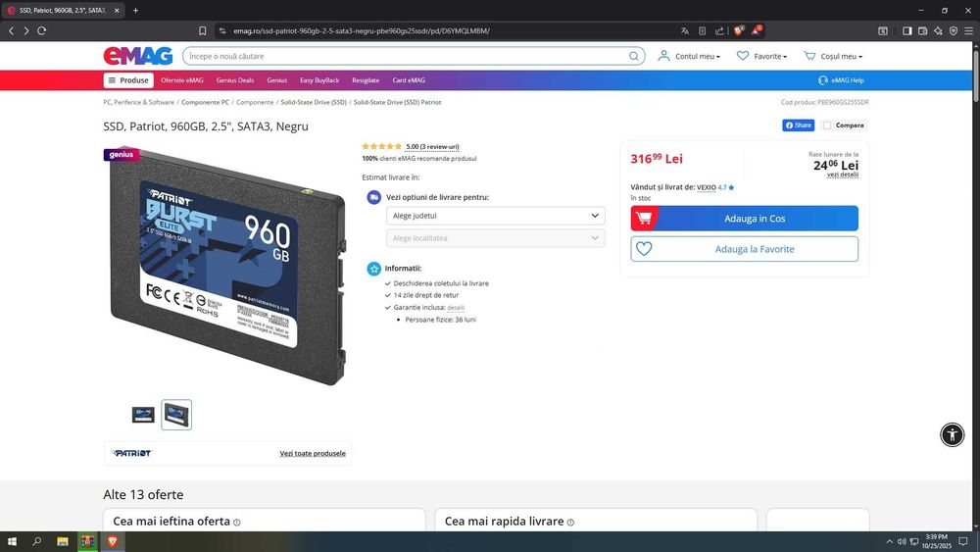This screenshot has width=980, height=552.
Task: Click the five-star product rating
Action: [381, 146]
